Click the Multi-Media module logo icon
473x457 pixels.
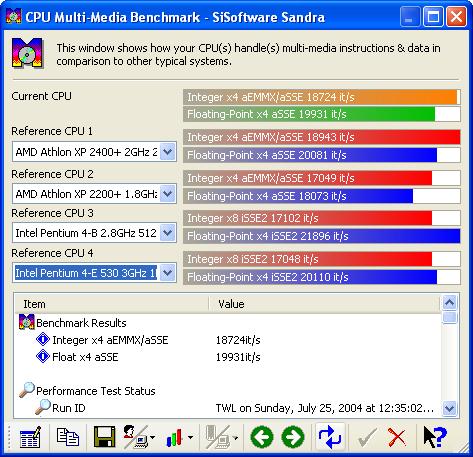click(28, 53)
